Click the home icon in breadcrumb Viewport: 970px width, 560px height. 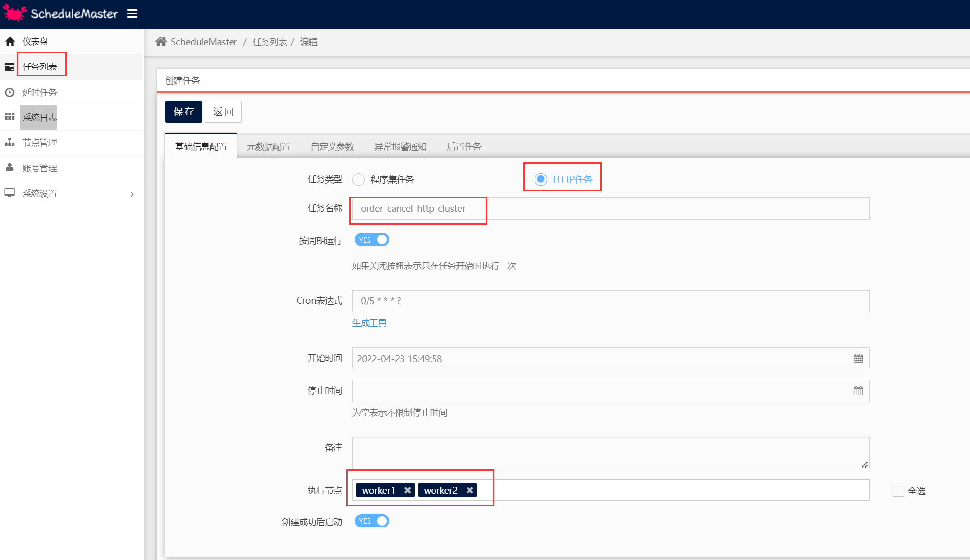pos(161,42)
